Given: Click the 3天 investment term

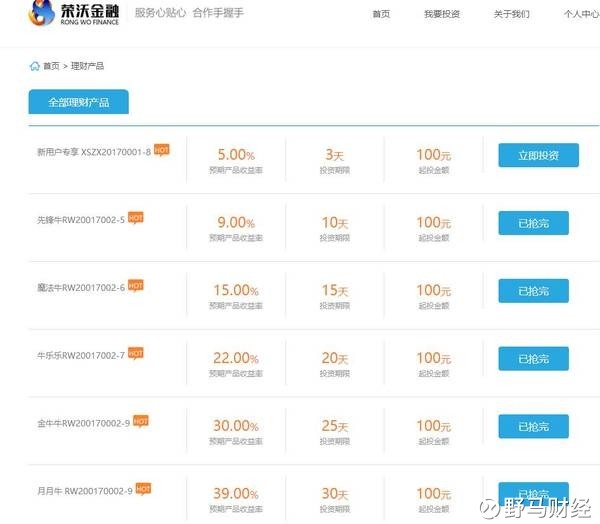Looking at the screenshot, I should click(335, 155).
